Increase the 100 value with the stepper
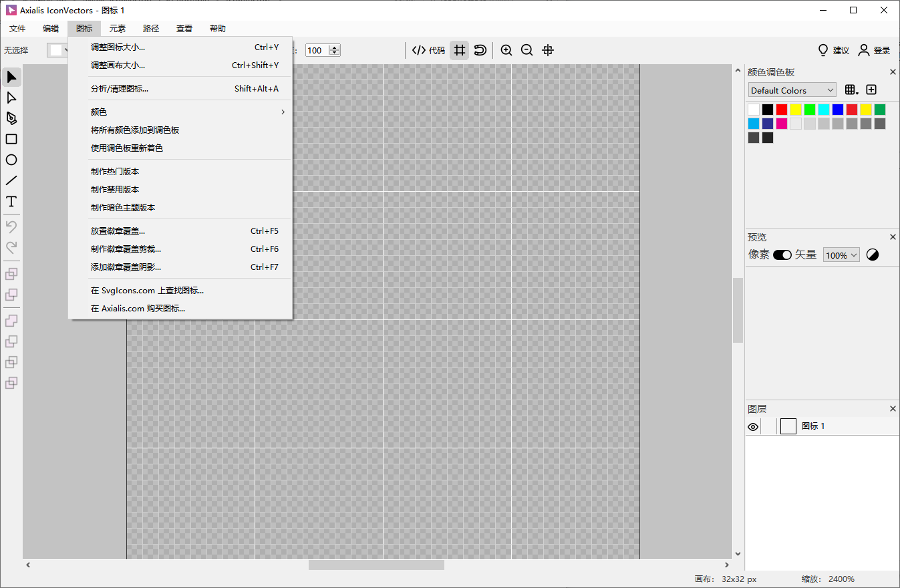 [333, 47]
